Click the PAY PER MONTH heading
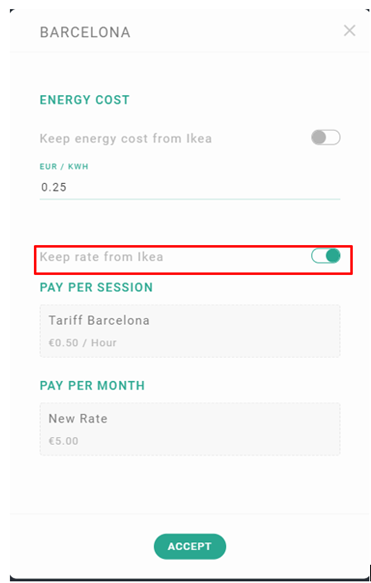371x583 pixels. 92,385
